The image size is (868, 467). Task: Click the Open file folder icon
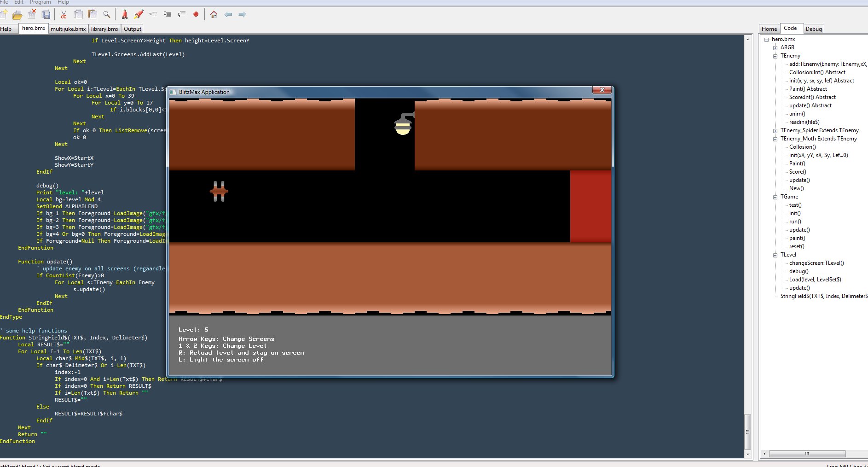17,15
